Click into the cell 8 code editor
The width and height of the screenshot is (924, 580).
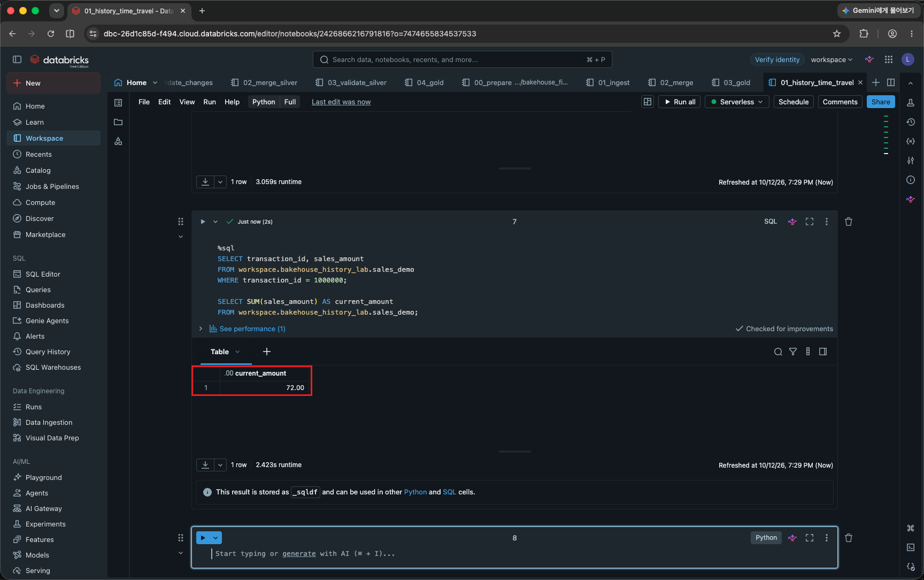click(513, 554)
